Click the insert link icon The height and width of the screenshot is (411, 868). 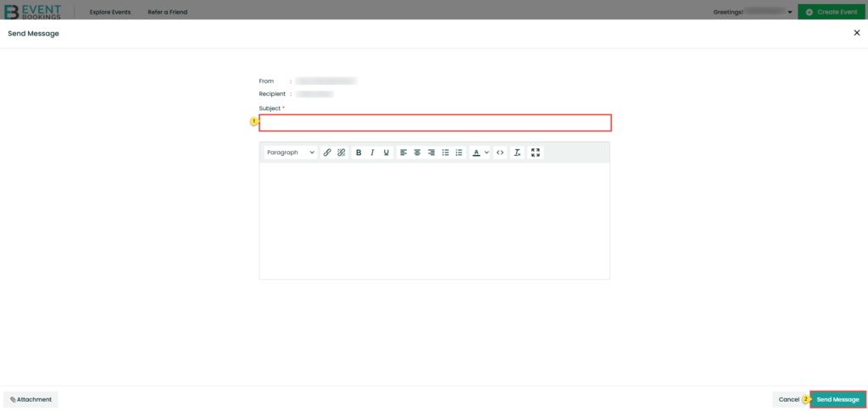coord(327,153)
